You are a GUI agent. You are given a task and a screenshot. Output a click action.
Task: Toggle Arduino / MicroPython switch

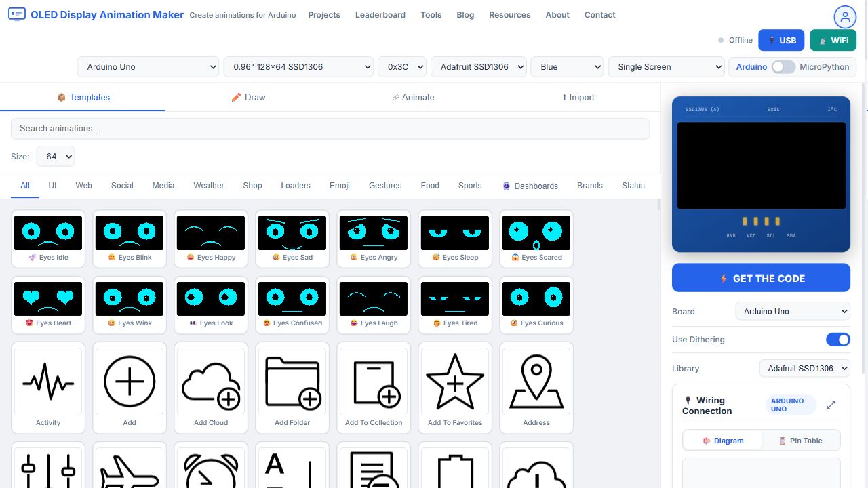(x=783, y=67)
